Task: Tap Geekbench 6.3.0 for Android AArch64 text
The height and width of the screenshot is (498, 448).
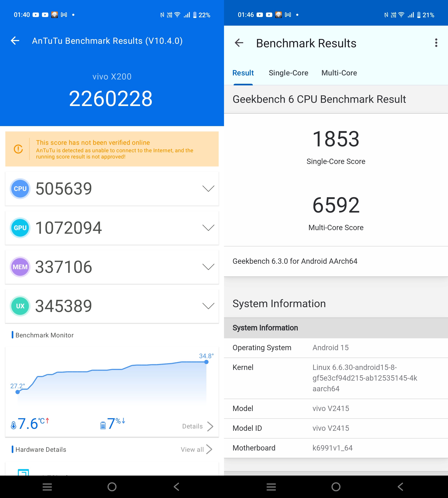Action: [295, 261]
